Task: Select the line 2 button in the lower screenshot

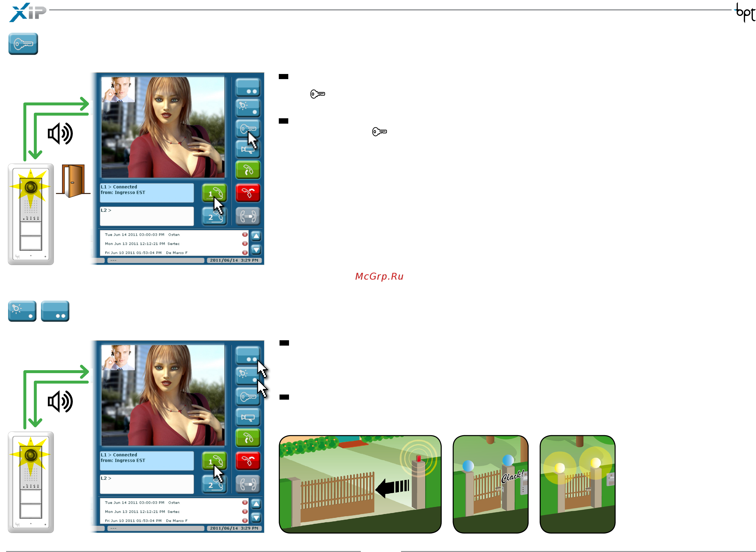Action: 214,484
